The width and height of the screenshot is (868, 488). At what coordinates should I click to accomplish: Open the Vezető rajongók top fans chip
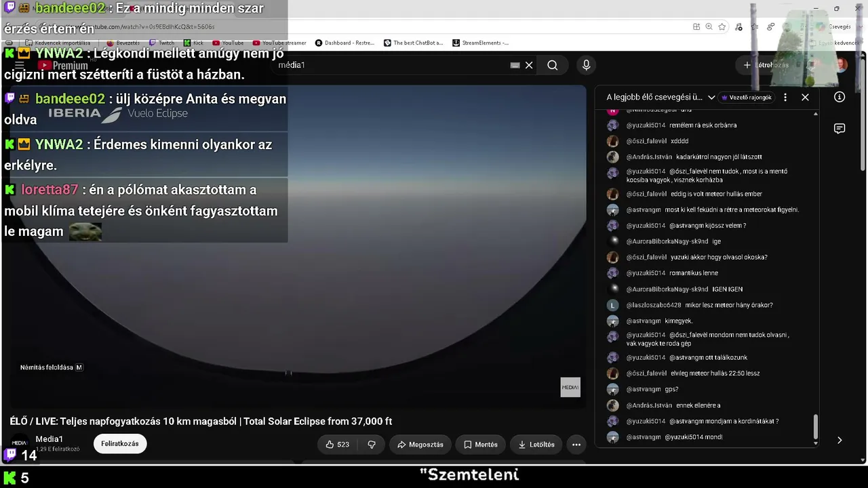coord(747,98)
